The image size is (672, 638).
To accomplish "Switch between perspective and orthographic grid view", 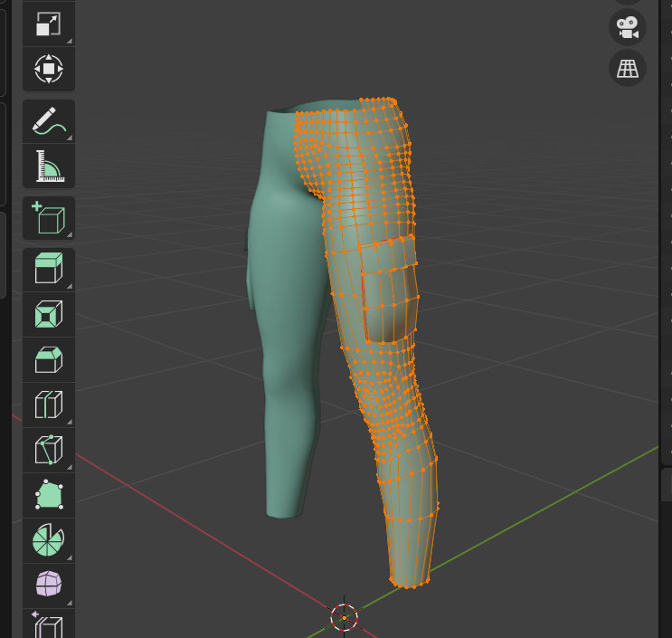I will pos(628,68).
